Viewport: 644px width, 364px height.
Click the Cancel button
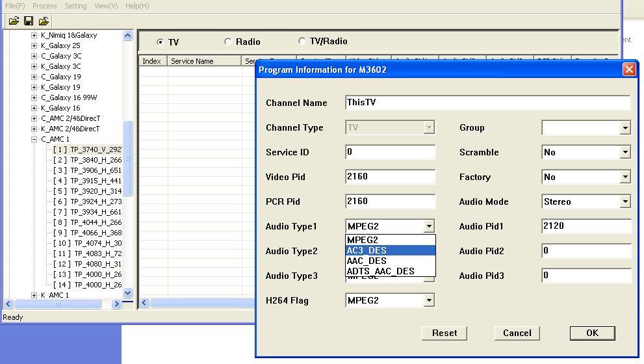pos(517,333)
